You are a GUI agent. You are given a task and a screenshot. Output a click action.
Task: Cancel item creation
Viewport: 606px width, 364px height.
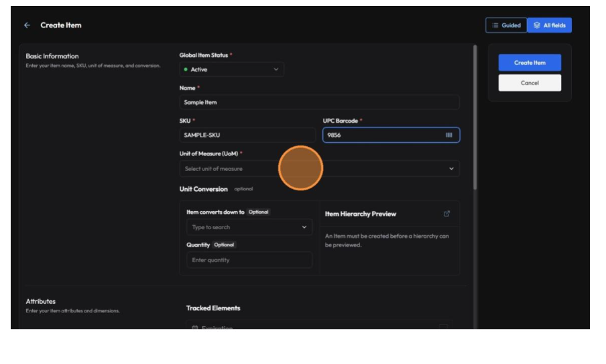tap(530, 82)
